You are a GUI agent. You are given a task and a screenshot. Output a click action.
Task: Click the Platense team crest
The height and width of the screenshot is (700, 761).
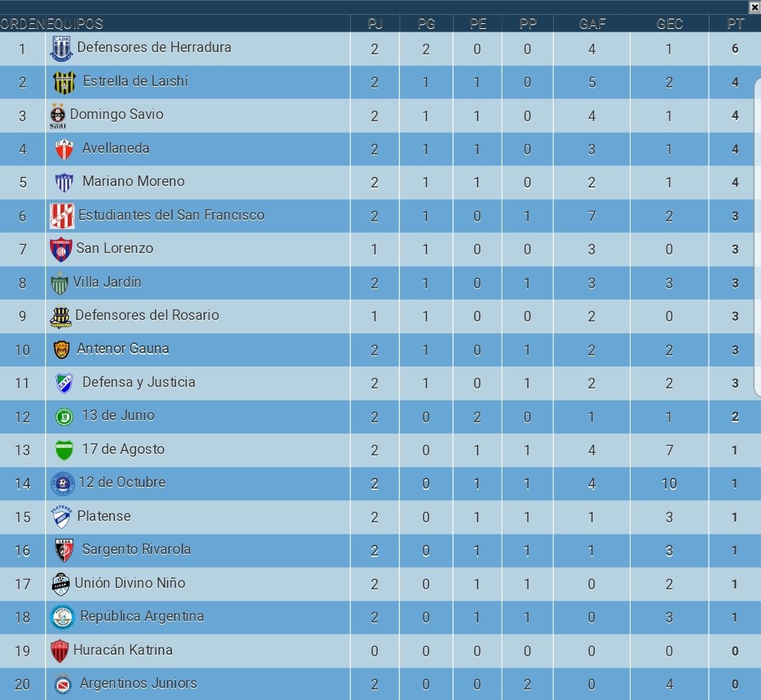click(61, 517)
